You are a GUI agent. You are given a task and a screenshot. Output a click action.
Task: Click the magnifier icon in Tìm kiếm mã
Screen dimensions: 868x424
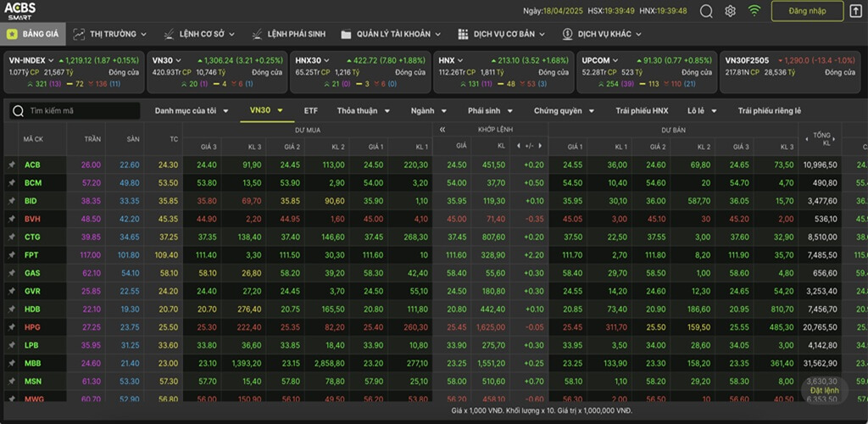click(19, 111)
